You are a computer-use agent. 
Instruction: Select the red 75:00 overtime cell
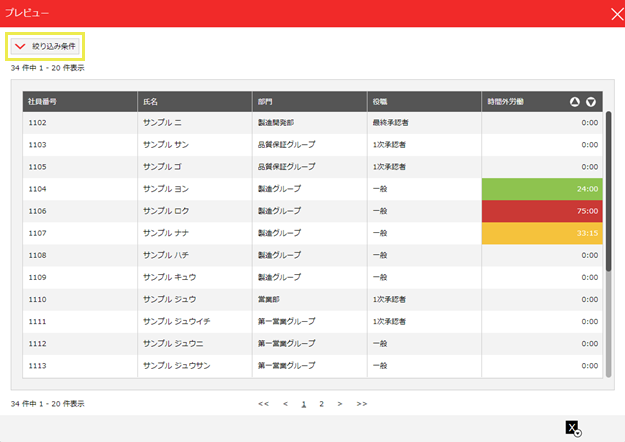click(542, 211)
